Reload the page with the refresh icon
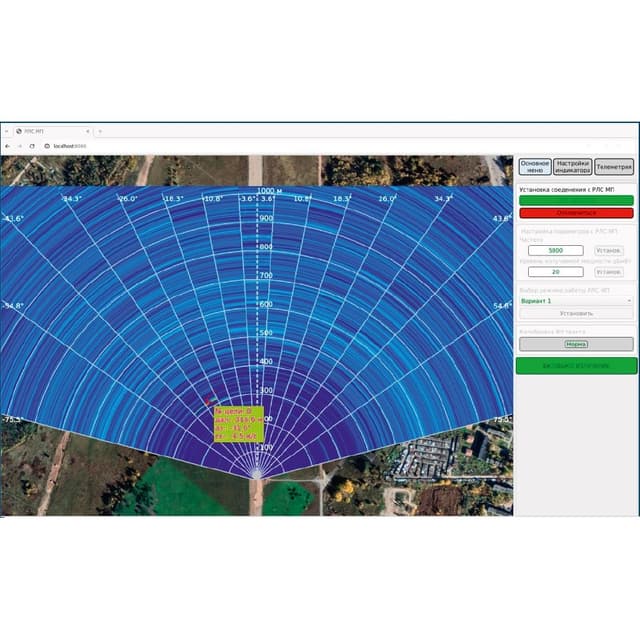The image size is (640, 640). (32, 146)
